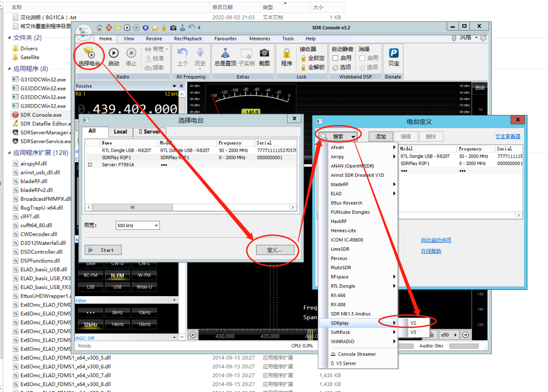Open the 自动启动选项 link
548x392 pixels.
tap(436, 240)
